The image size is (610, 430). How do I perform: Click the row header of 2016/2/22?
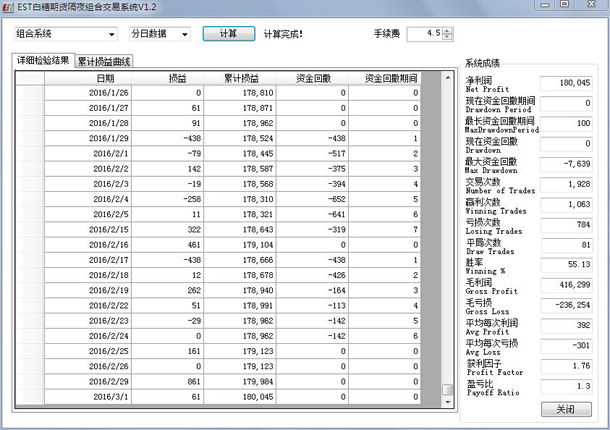30,305
